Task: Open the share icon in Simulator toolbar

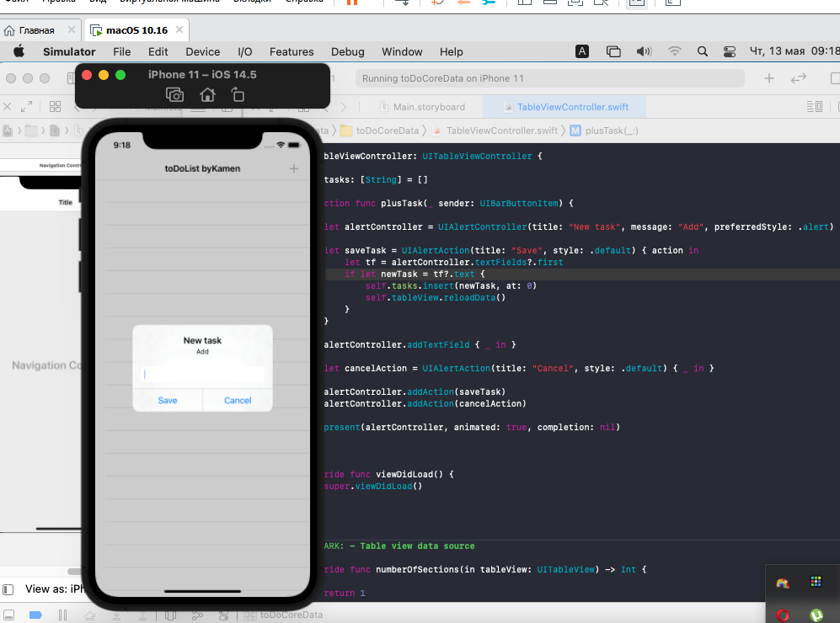Action: coord(238,95)
